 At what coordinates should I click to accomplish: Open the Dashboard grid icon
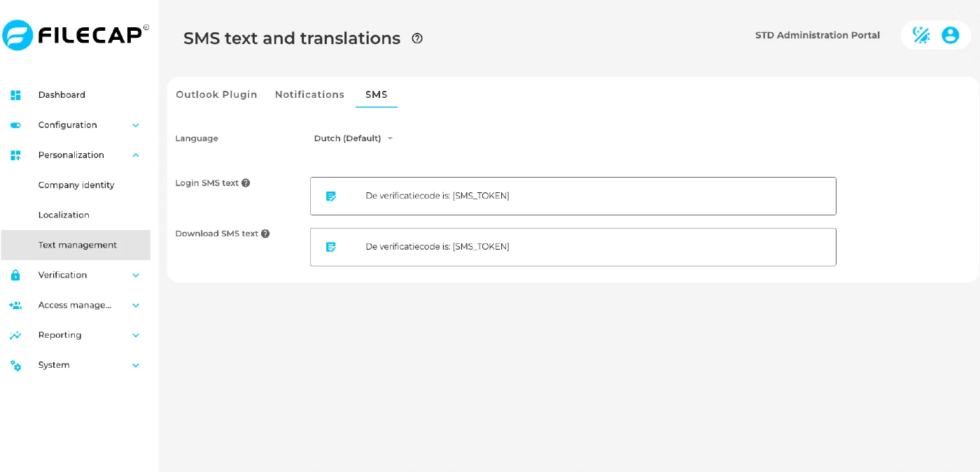pos(15,95)
